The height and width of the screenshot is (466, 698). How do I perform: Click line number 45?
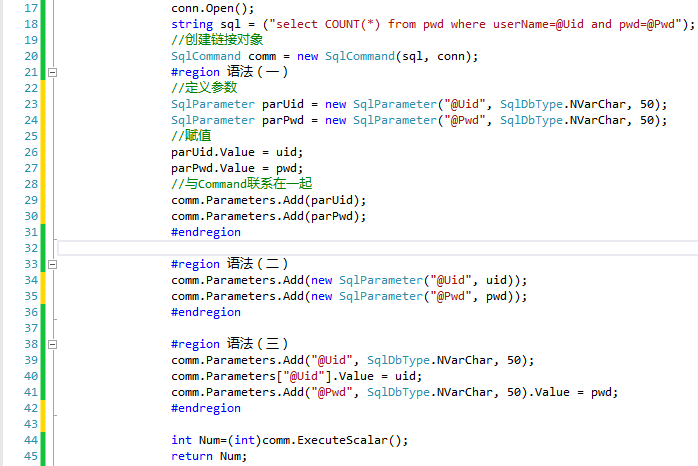tap(31, 456)
